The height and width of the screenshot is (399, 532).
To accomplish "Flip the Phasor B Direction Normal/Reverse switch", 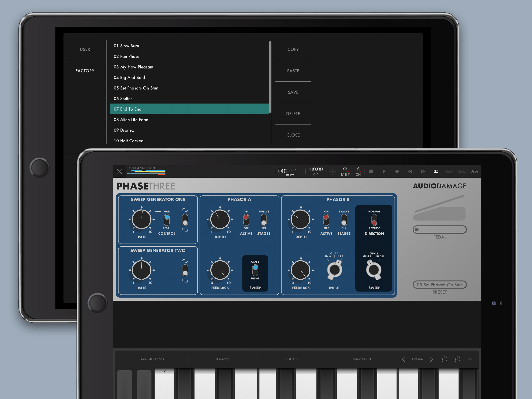I will pyautogui.click(x=374, y=220).
